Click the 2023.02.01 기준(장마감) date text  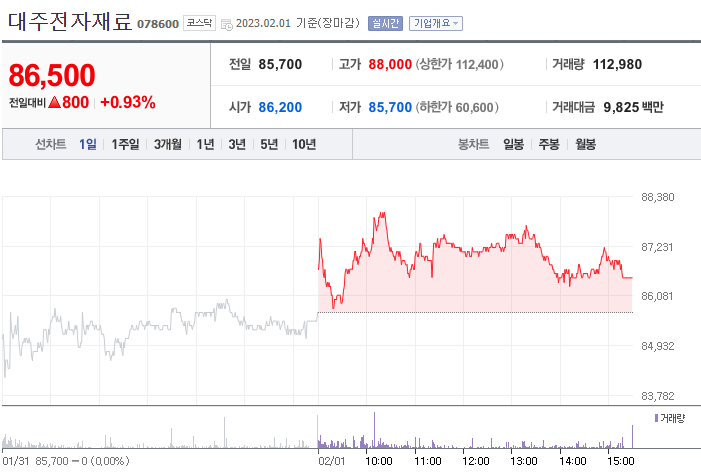pos(298,23)
